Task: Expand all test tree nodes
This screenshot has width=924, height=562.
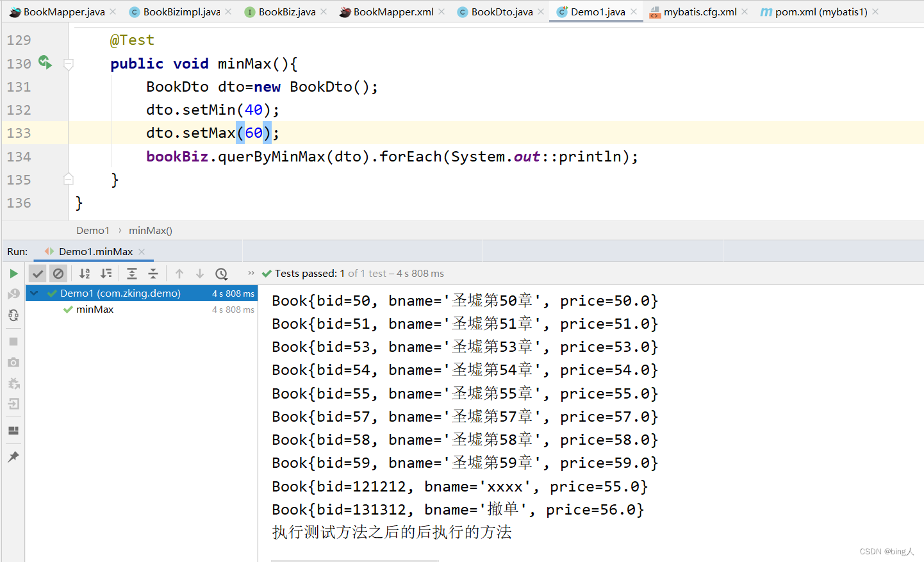Action: 132,274
